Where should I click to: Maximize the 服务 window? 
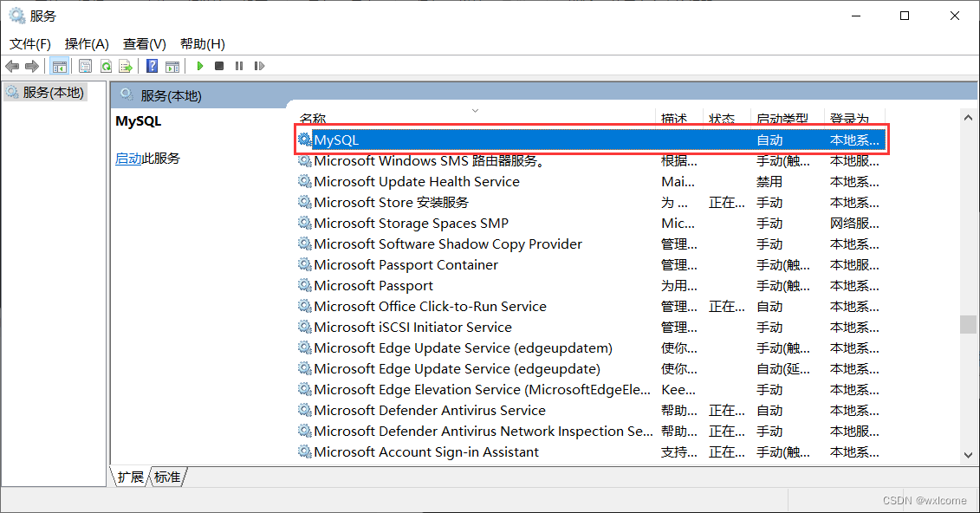pos(905,16)
